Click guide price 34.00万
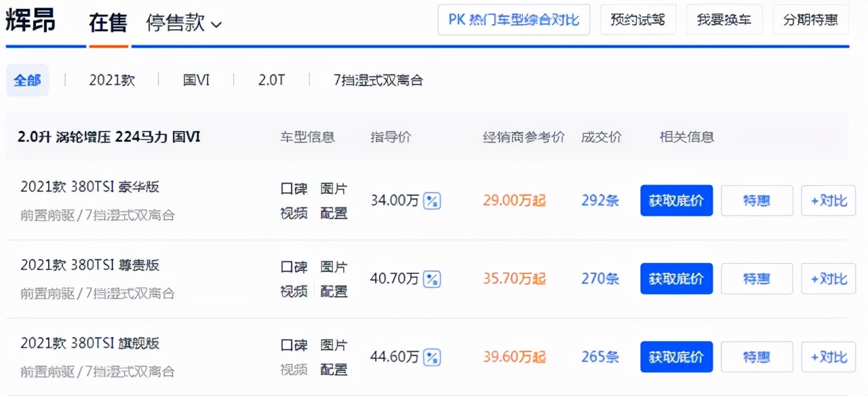The height and width of the screenshot is (396, 868). pyautogui.click(x=395, y=201)
